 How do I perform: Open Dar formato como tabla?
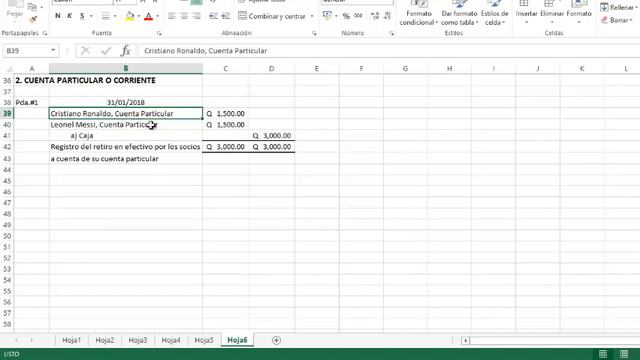(x=459, y=13)
